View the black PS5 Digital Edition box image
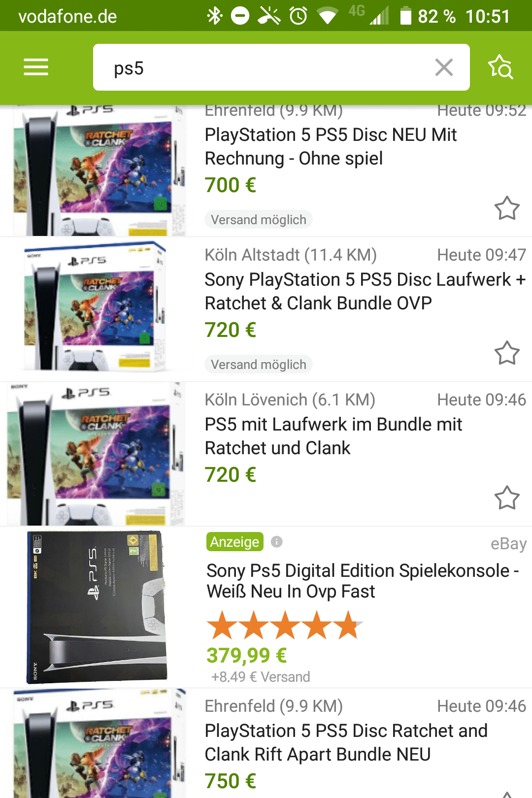Image resolution: width=532 pixels, height=798 pixels. coord(97,607)
